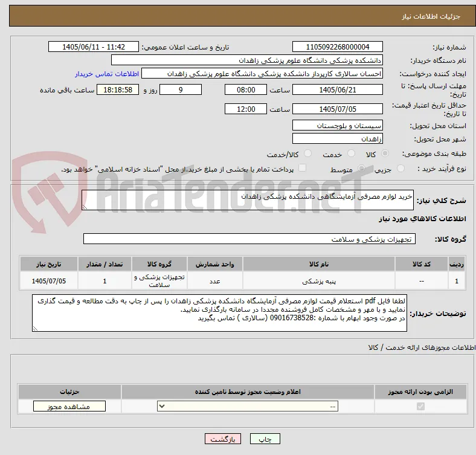Click the کد کالا column header
Screen dimensions: 476x455
pyautogui.click(x=422, y=264)
